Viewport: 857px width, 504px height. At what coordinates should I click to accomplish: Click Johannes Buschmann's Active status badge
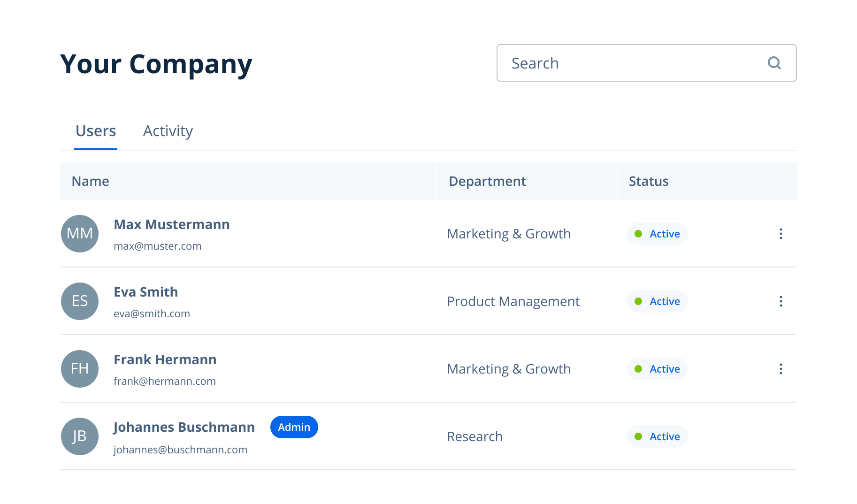tap(657, 436)
